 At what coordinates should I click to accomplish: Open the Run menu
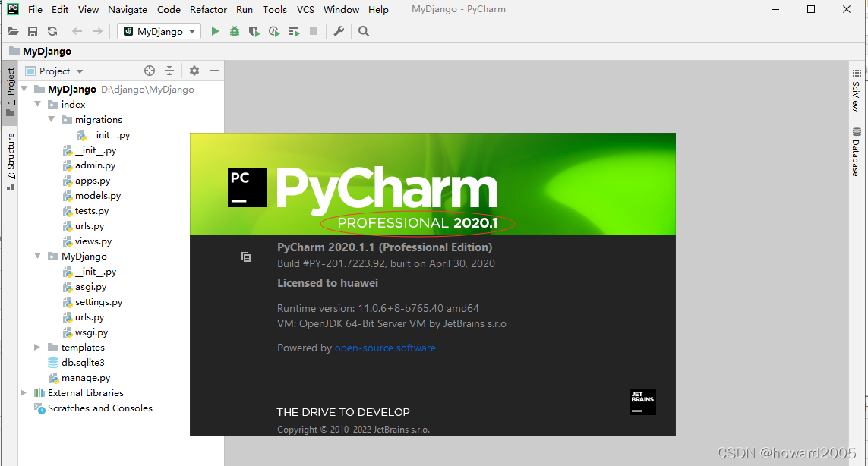(244, 9)
